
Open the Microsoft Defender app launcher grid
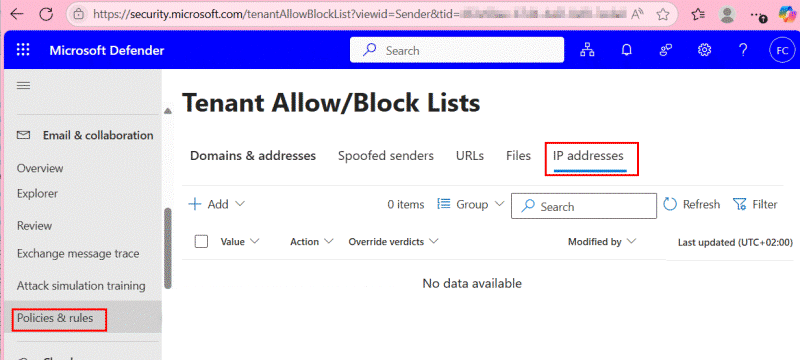click(23, 50)
